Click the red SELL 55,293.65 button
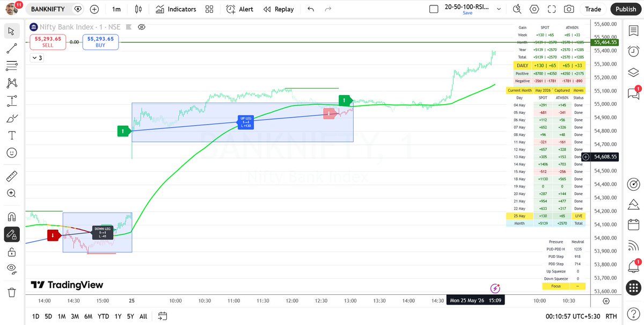 pos(48,42)
